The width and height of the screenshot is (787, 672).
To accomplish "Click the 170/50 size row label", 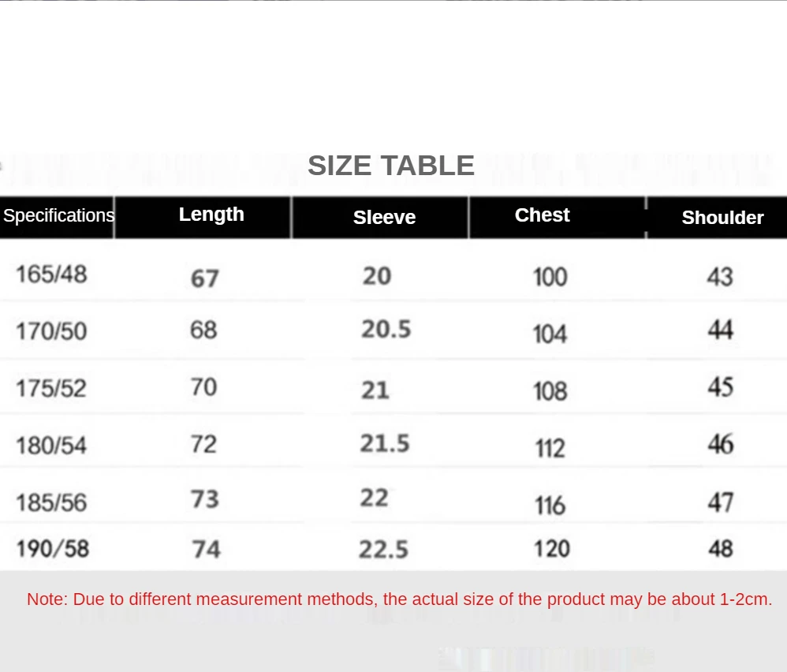I will pyautogui.click(x=52, y=331).
